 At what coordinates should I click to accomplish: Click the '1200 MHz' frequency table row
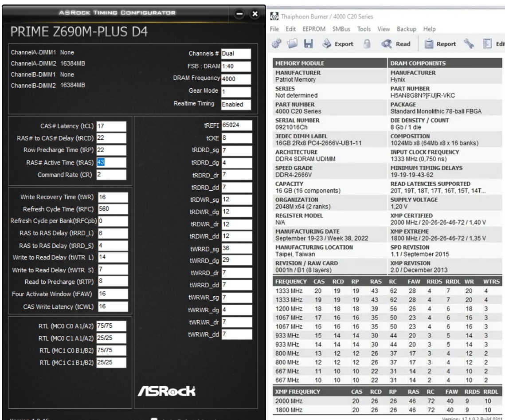[x=387, y=309]
